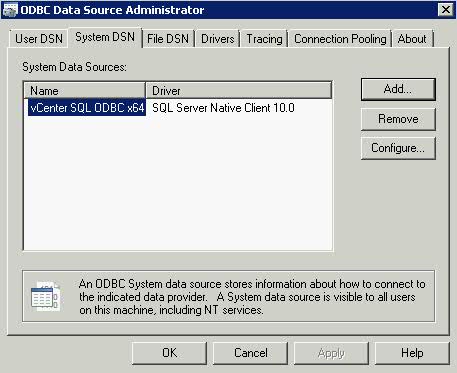Go to the Drivers tab

coord(218,39)
